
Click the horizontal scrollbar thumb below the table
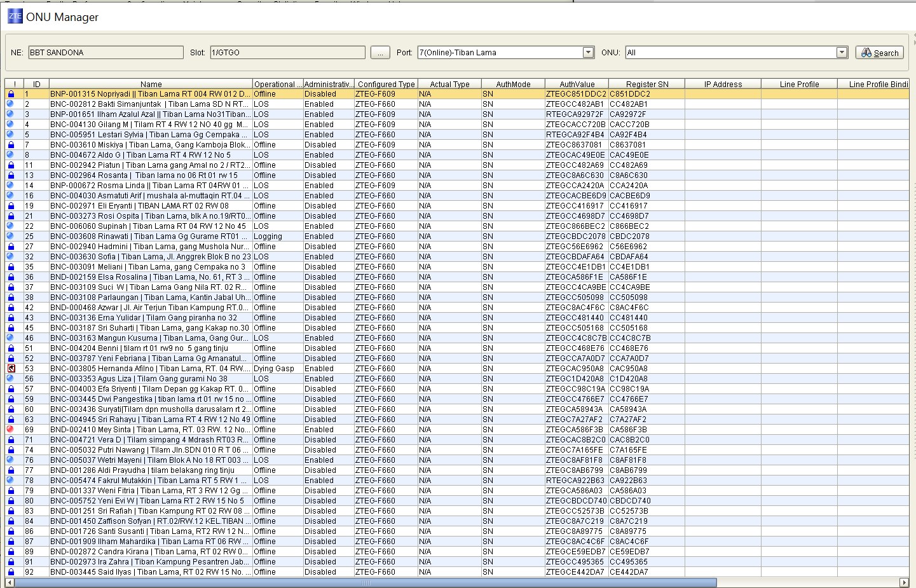(366, 583)
